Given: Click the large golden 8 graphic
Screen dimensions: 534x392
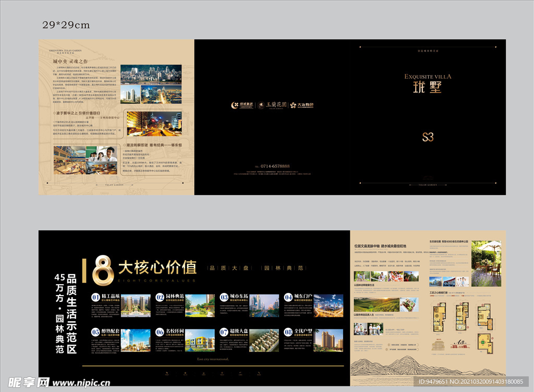Looking at the screenshot, I should (x=103, y=269).
